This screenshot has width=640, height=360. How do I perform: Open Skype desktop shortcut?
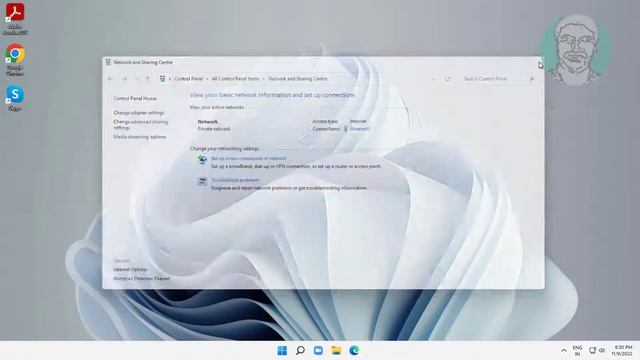click(x=15, y=98)
